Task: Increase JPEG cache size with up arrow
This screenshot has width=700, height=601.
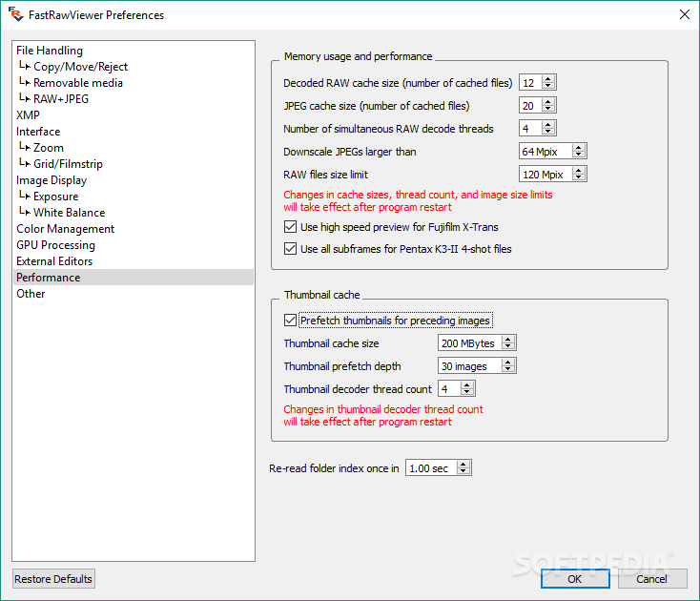Action: pyautogui.click(x=548, y=102)
